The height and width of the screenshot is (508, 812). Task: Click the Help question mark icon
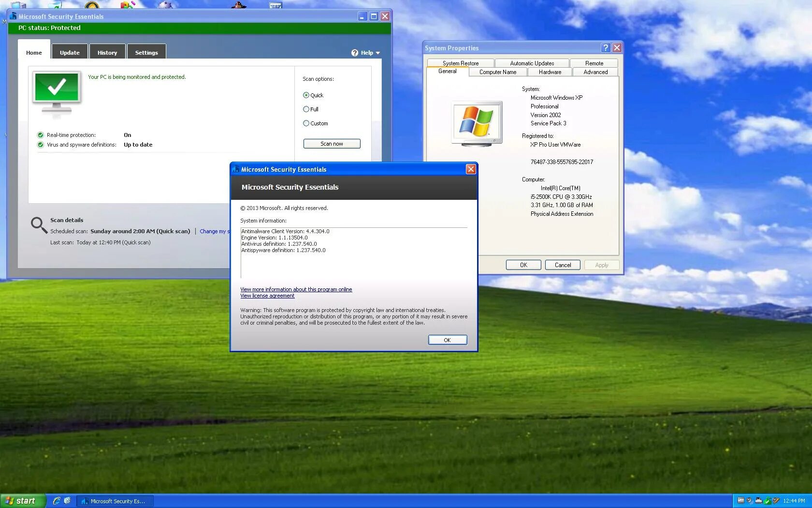click(x=355, y=53)
